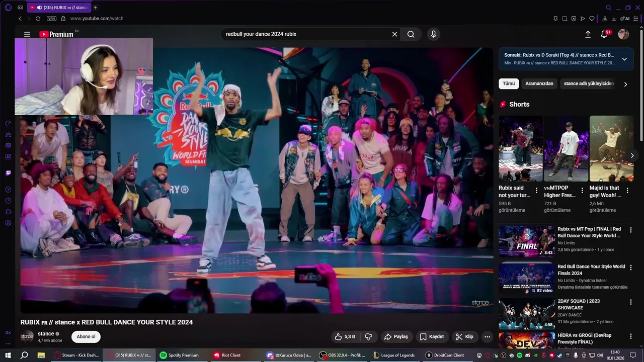Image resolution: width=644 pixels, height=362 pixels.
Task: Subscribe using the Abone ol button
Action: pyautogui.click(x=86, y=337)
